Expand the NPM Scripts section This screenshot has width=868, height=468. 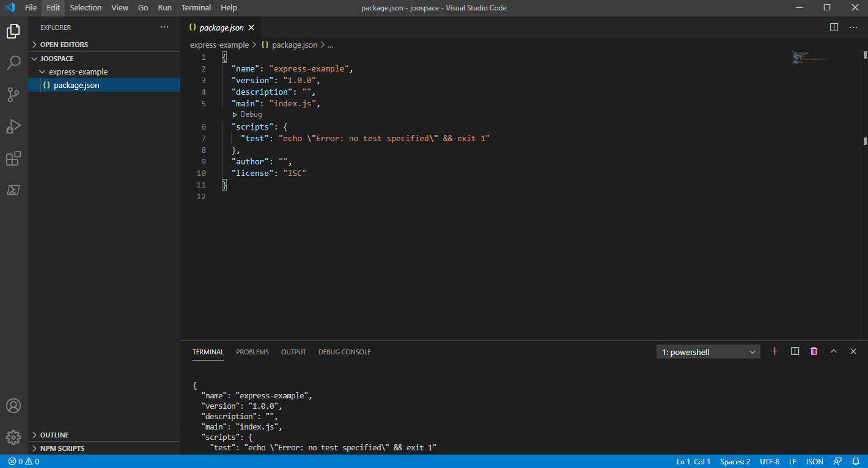tap(104, 448)
